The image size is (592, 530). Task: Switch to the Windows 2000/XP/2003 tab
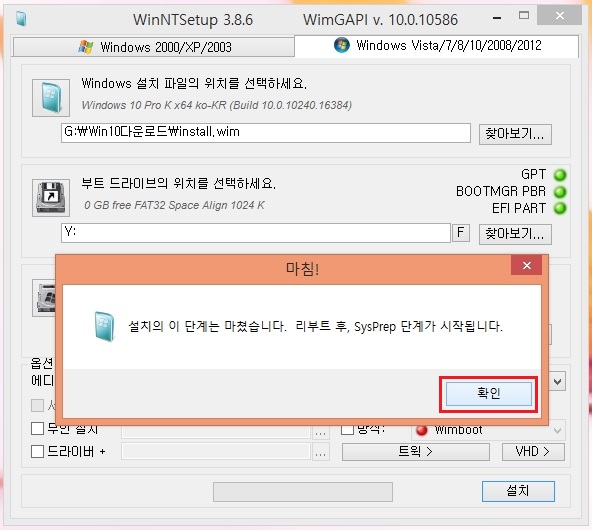click(x=154, y=47)
